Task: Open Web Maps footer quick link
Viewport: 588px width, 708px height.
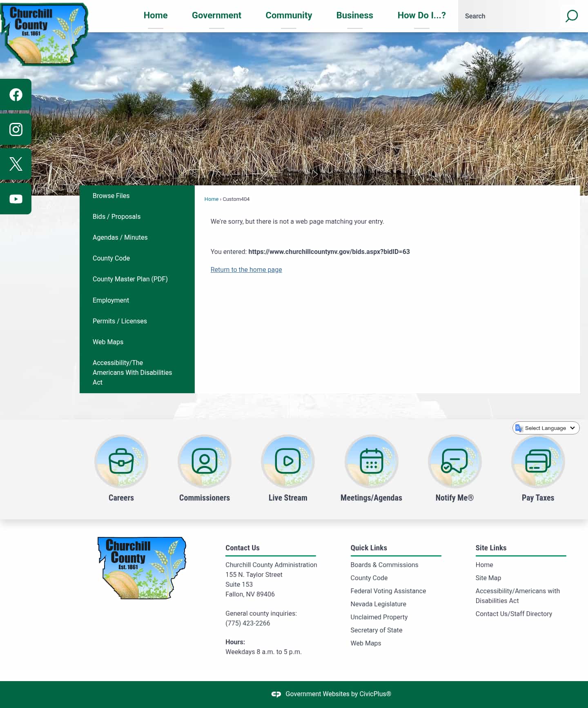Action: pyautogui.click(x=366, y=643)
